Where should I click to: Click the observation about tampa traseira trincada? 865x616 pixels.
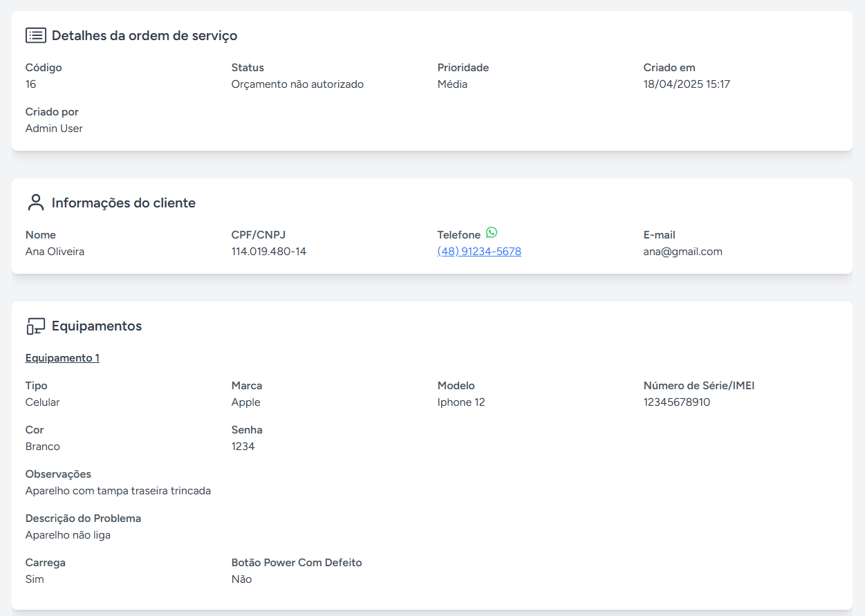[118, 491]
